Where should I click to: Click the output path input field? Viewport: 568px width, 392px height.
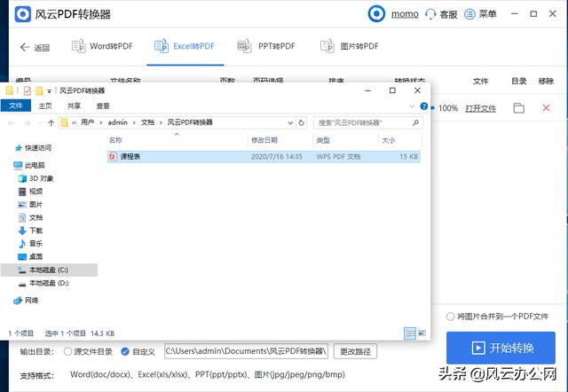pos(247,351)
